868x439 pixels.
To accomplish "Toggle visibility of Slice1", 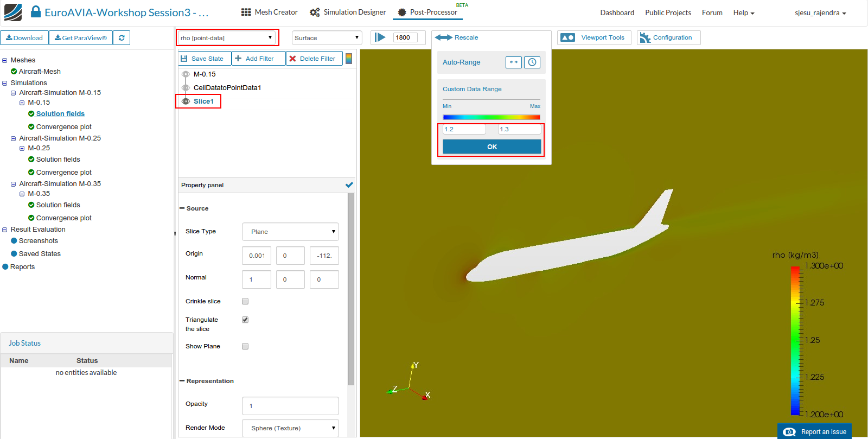I will point(186,101).
